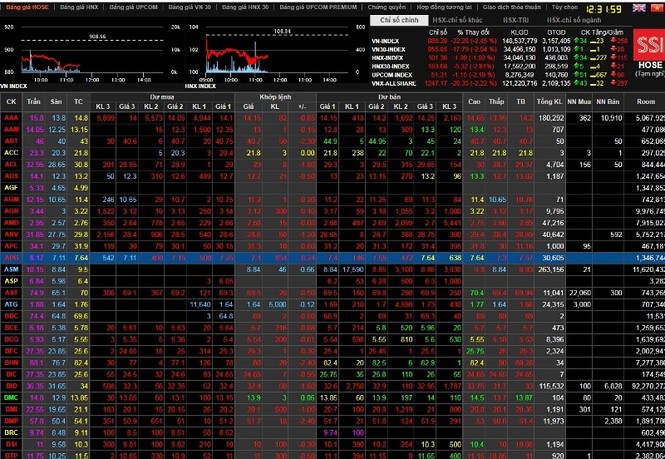Click the NN Bán column header
The image size is (665, 459).
point(608,102)
